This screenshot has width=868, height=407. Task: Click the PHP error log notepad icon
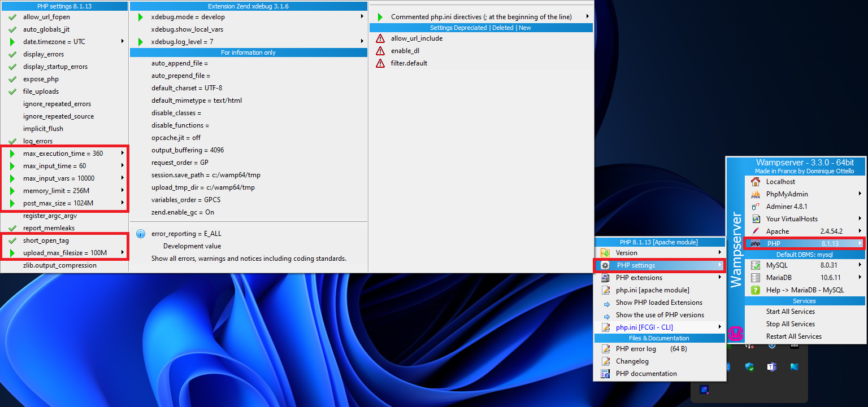(605, 349)
